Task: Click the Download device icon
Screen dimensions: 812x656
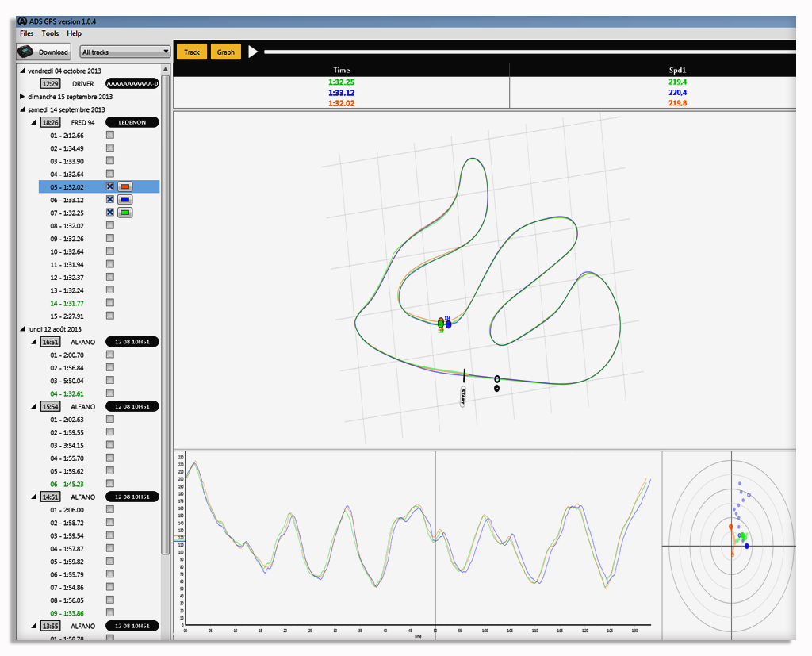Action: [x=25, y=52]
